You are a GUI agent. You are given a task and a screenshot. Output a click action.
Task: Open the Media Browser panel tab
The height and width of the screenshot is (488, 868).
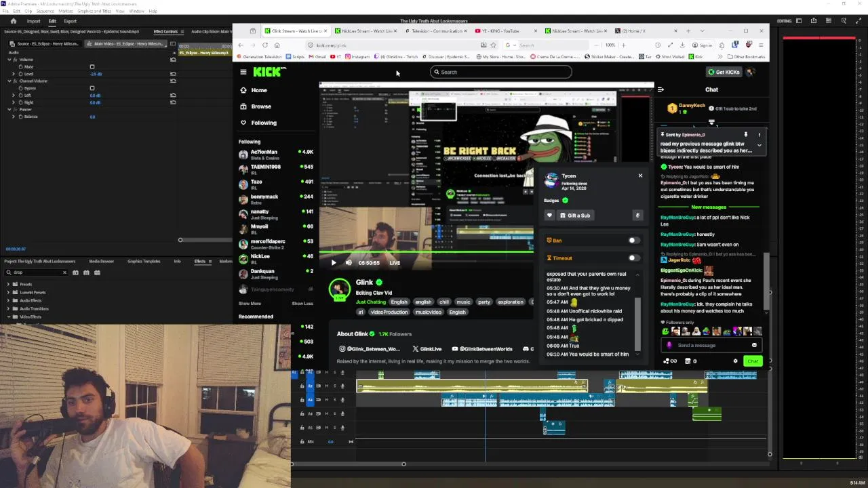click(101, 261)
